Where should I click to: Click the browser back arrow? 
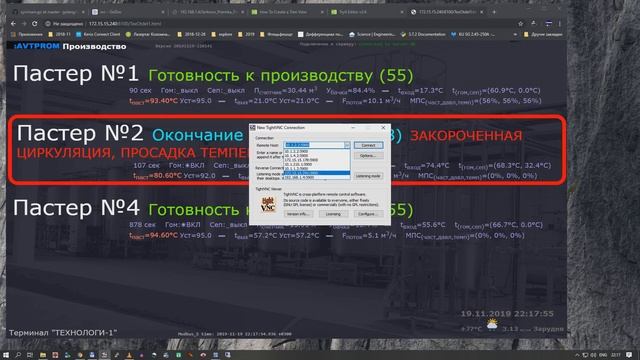pyautogui.click(x=13, y=24)
